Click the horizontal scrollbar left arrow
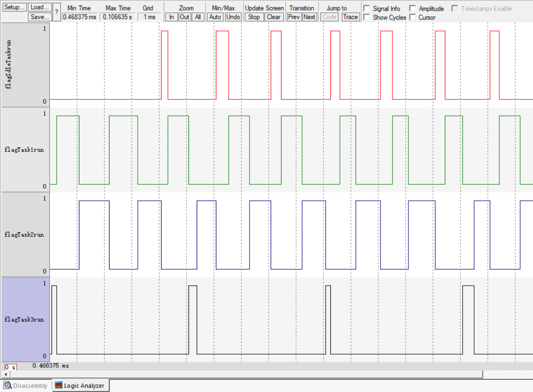Viewport: 533px width, 392px height. click(x=5, y=374)
